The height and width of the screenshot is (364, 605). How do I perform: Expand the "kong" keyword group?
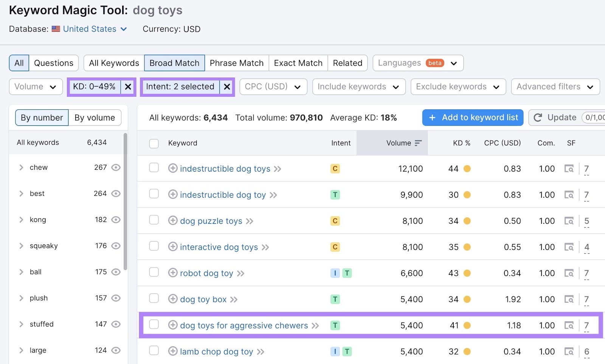[21, 220]
